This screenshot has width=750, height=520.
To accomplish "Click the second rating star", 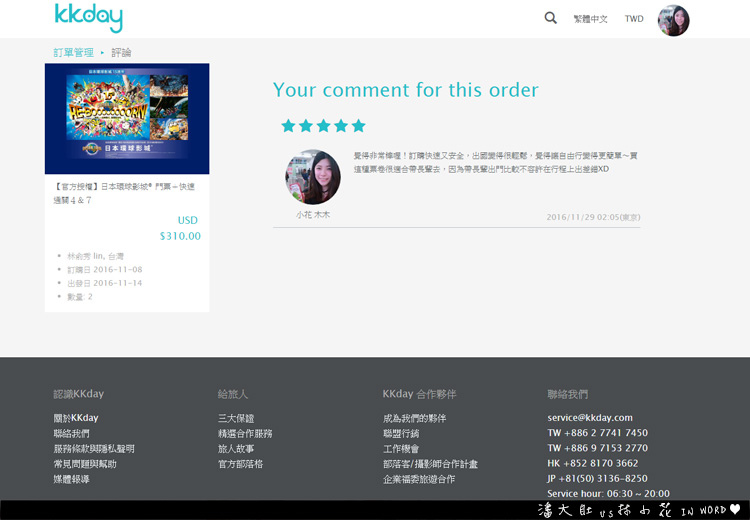I will [306, 126].
